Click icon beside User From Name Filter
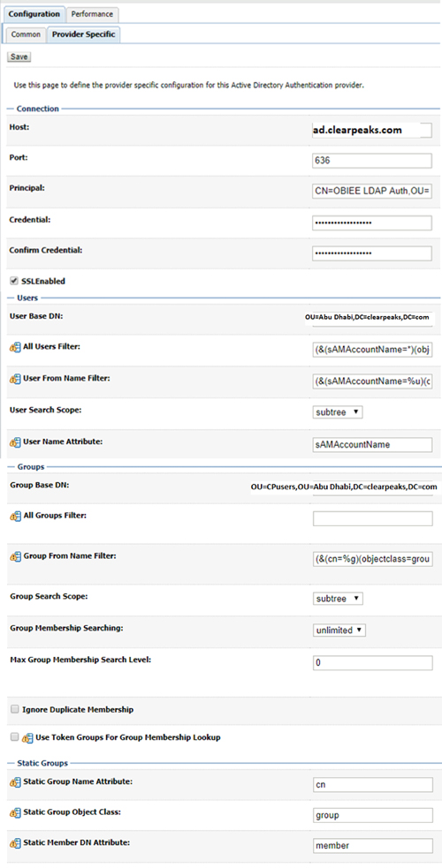The image size is (442, 868). (x=15, y=379)
